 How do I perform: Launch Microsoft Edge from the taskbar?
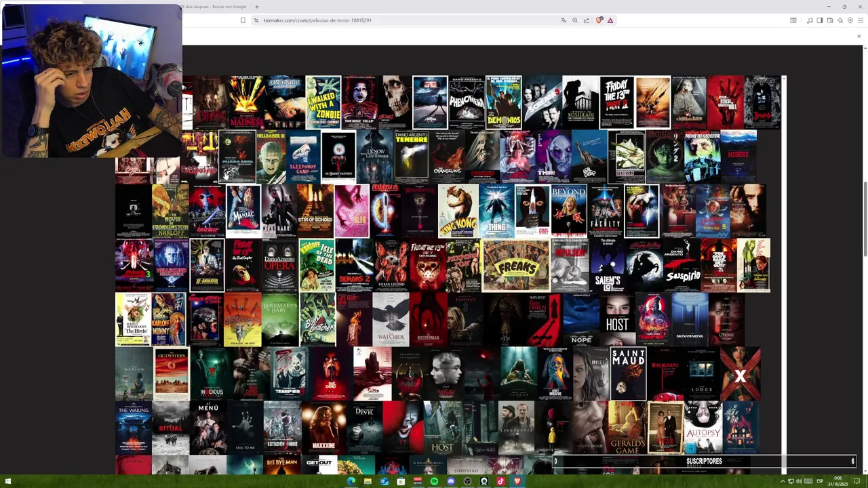click(x=351, y=481)
